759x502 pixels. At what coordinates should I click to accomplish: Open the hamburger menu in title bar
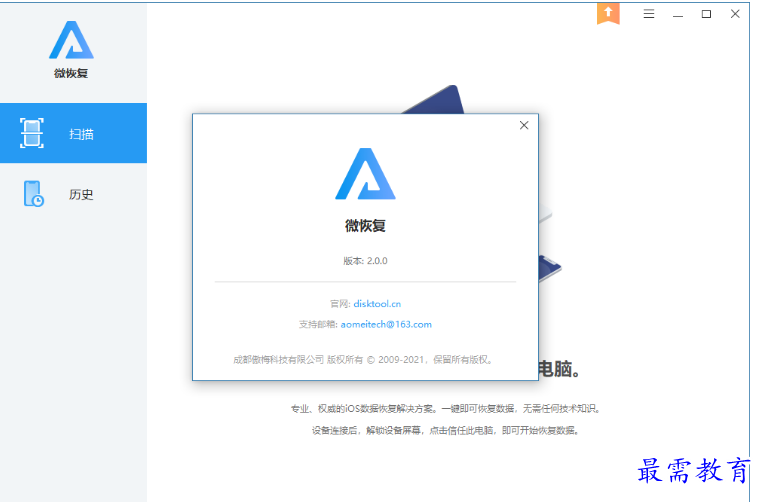click(x=649, y=14)
